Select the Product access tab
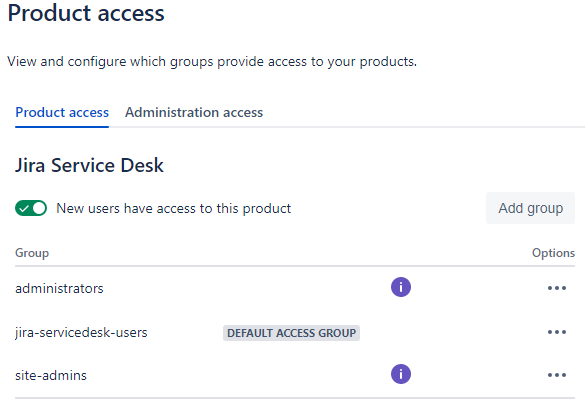This screenshot has width=585, height=408. [x=62, y=112]
